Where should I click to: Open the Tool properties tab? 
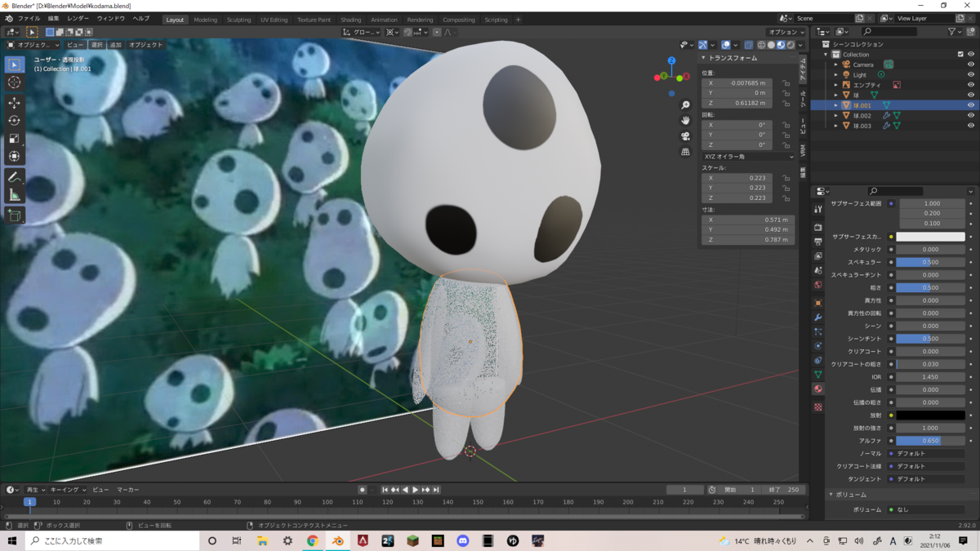(818, 209)
